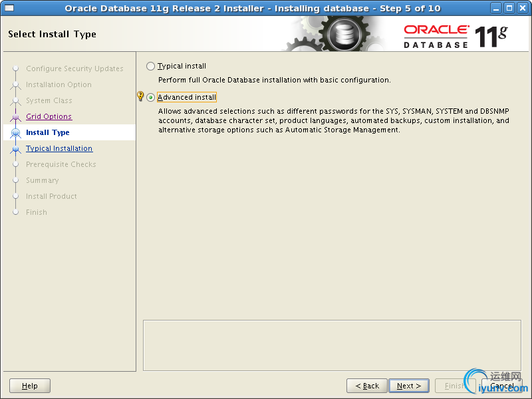Proceed with the Next button
The image size is (532, 399).
(409, 386)
